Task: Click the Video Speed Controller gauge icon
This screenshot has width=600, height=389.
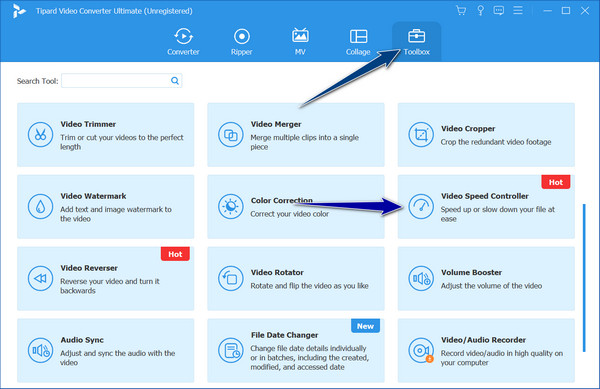Action: (x=421, y=207)
